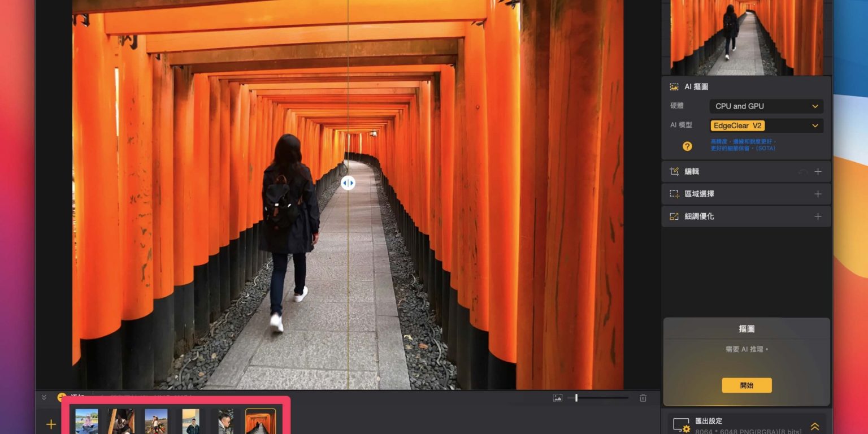Click the before/after split handle on the image
Viewport: 868px width, 434px height.
pos(348,183)
